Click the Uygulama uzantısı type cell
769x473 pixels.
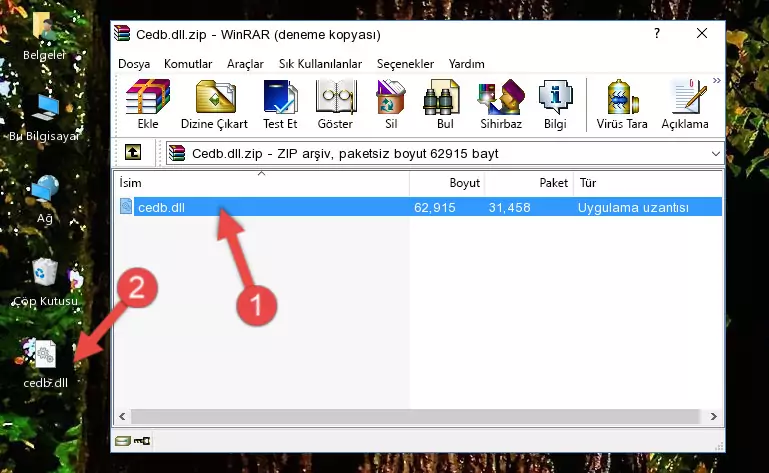coord(633,208)
